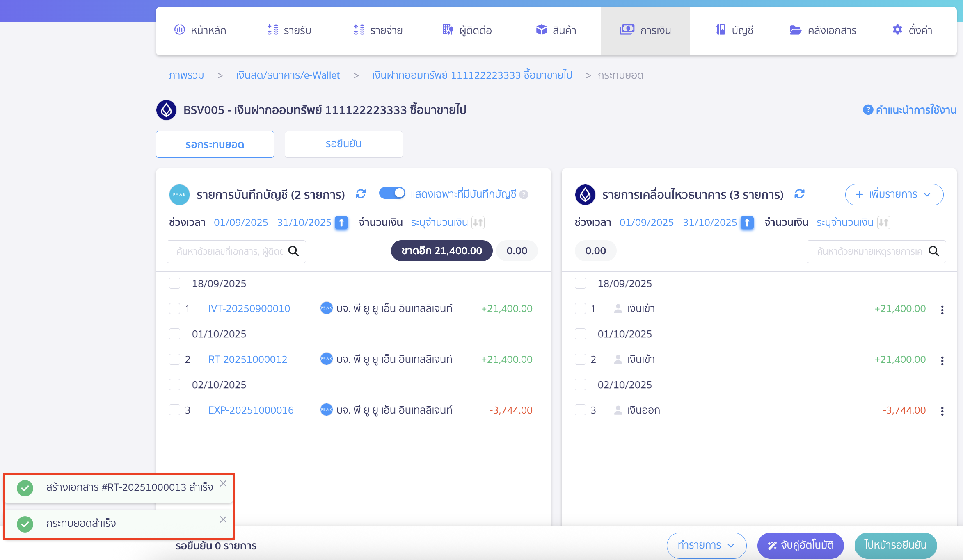Open the accounting panel date range picker

pyautogui.click(x=272, y=223)
